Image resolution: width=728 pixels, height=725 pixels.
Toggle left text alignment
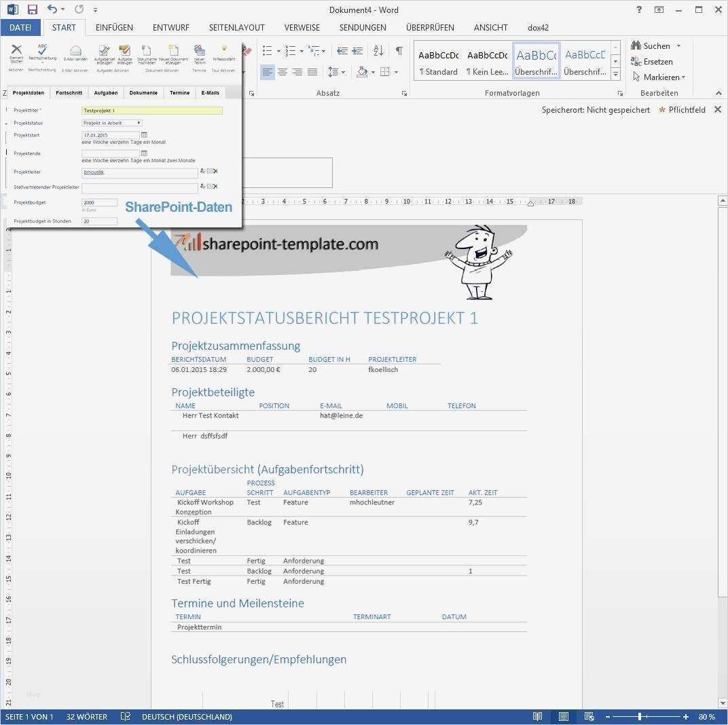pyautogui.click(x=268, y=72)
